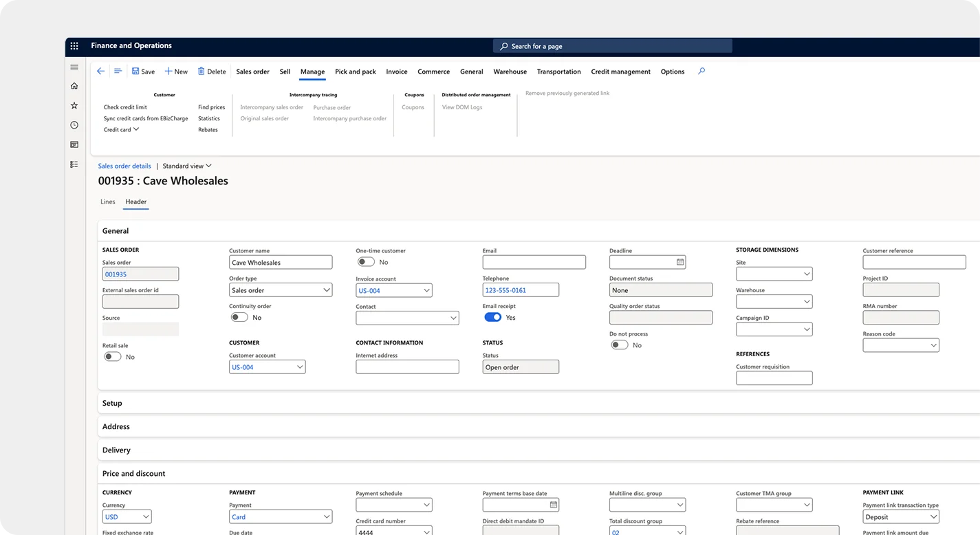Open the Campaign ID dropdown

pyautogui.click(x=807, y=329)
